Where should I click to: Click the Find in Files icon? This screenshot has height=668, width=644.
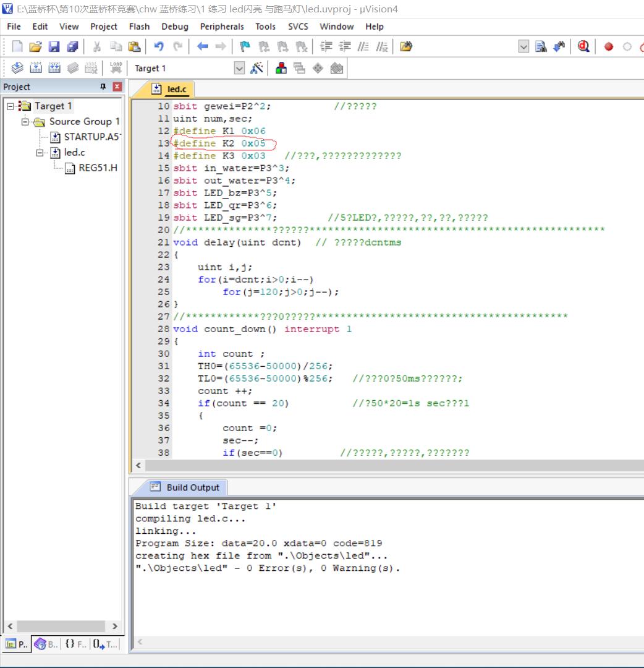[x=406, y=47]
